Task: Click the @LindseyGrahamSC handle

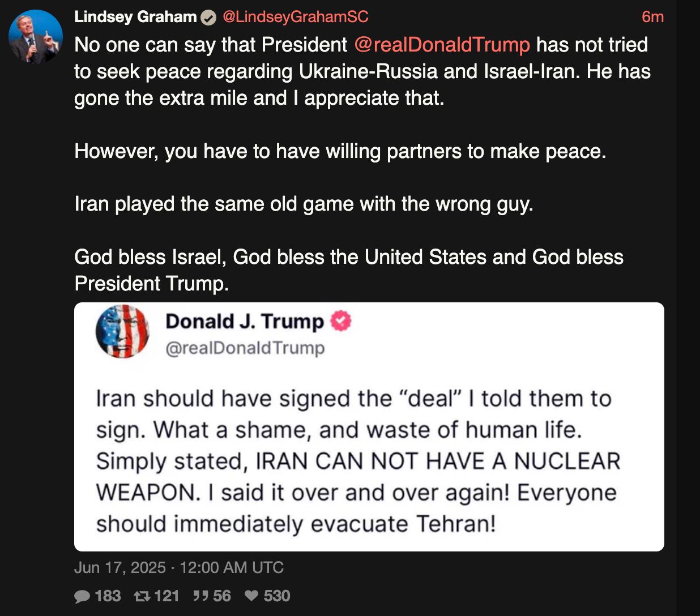Action: click(296, 17)
